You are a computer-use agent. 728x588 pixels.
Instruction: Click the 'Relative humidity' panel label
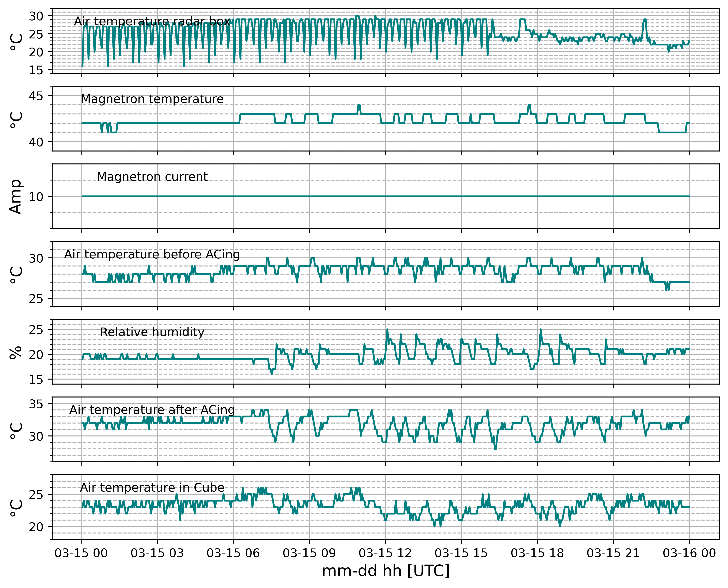[x=152, y=332]
